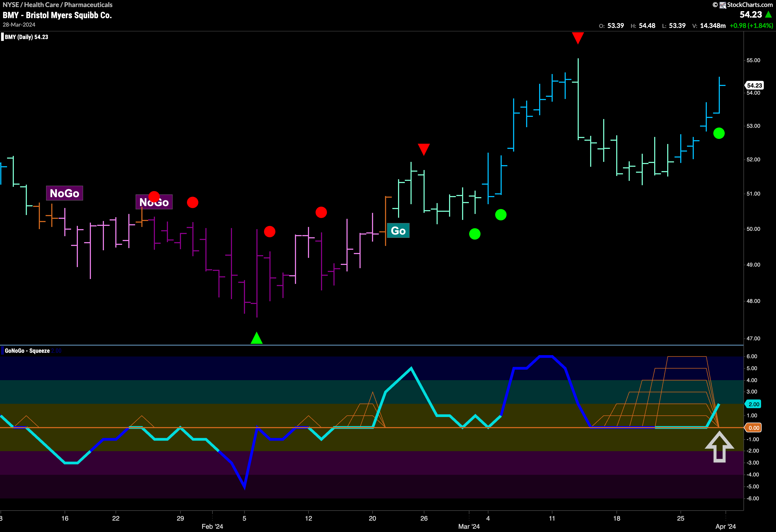Click the Feb '24 date axis label

[x=212, y=526]
